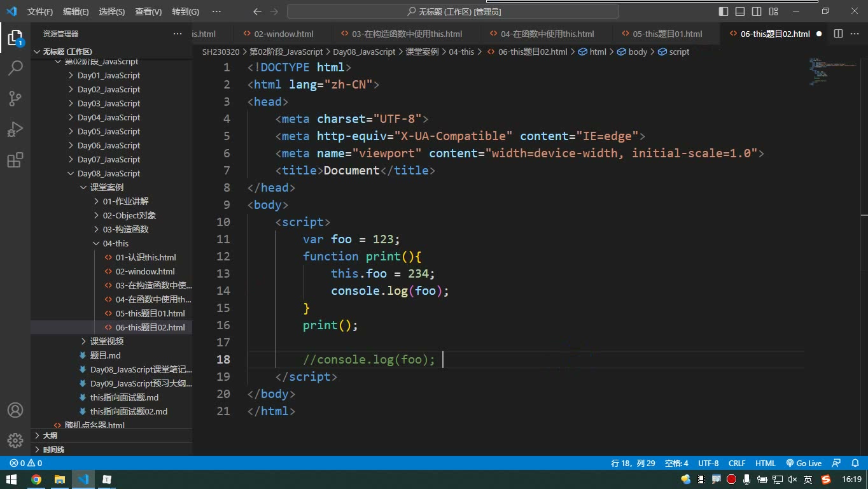The height and width of the screenshot is (489, 868).
Task: Open Chrome from the Windows taskbar
Action: pyautogui.click(x=36, y=479)
